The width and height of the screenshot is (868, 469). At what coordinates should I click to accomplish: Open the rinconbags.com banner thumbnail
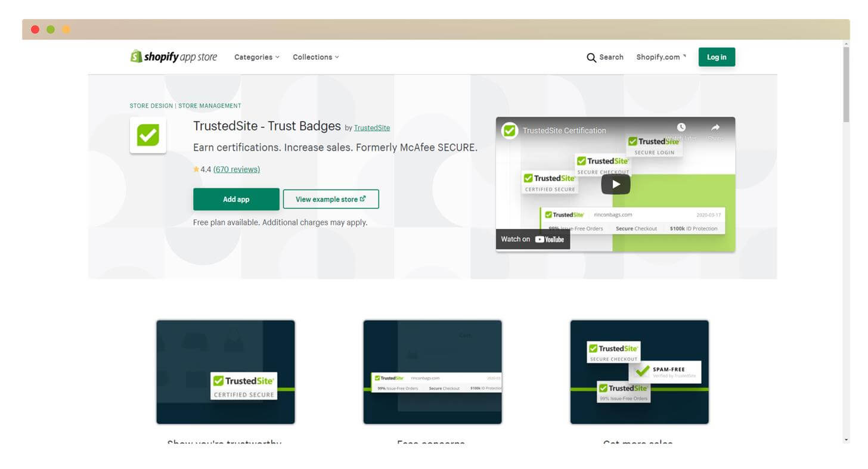point(432,372)
